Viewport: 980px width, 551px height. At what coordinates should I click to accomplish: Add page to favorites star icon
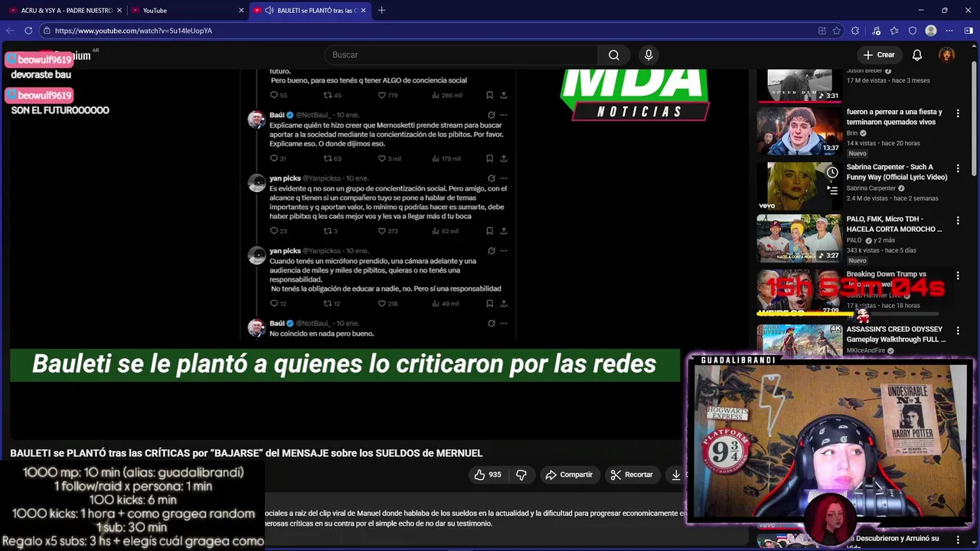coord(837,31)
